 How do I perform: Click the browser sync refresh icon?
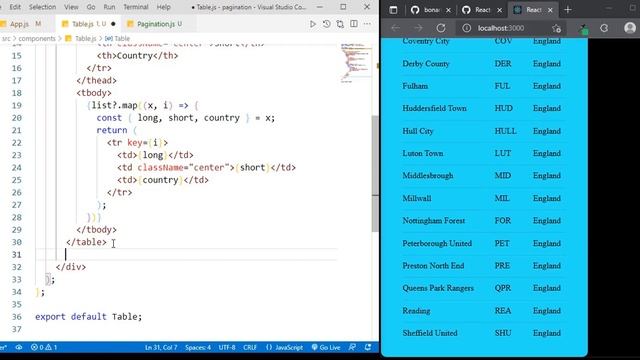[x=604, y=28]
